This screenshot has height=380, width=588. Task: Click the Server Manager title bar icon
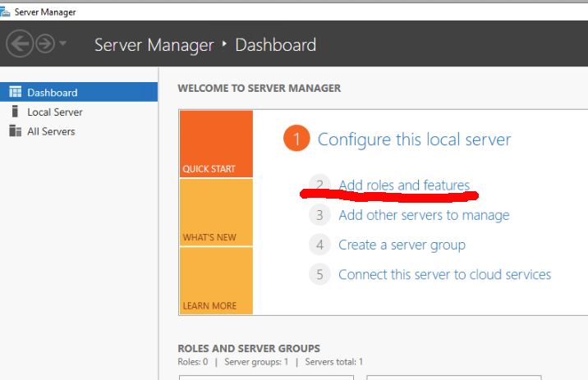(x=6, y=11)
